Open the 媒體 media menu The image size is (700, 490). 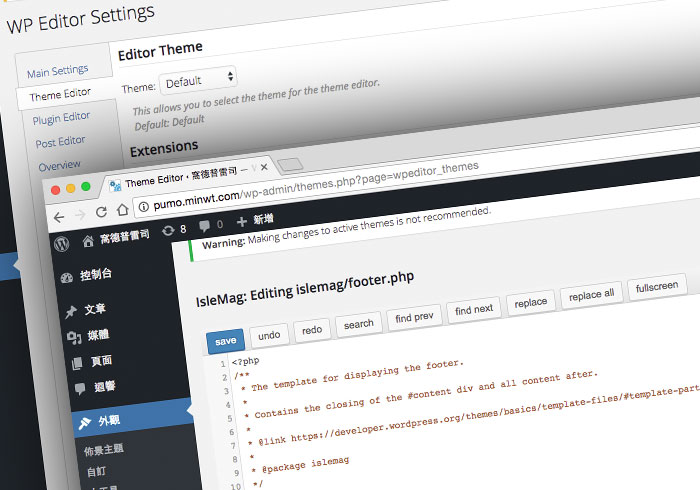88,336
